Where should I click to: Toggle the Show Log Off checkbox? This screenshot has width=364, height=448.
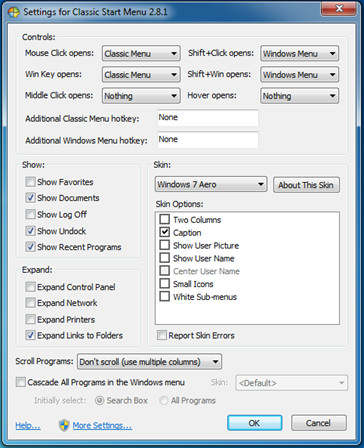point(30,214)
